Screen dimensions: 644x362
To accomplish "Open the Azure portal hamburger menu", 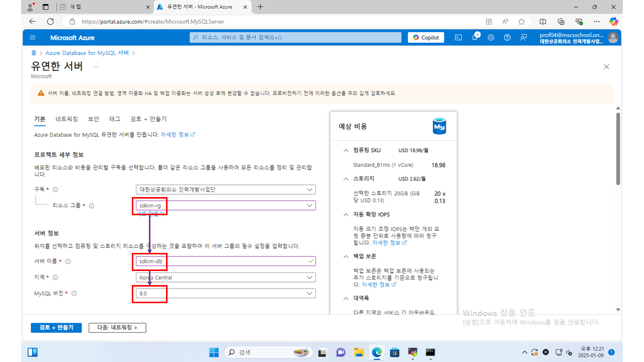I will 33,38.
